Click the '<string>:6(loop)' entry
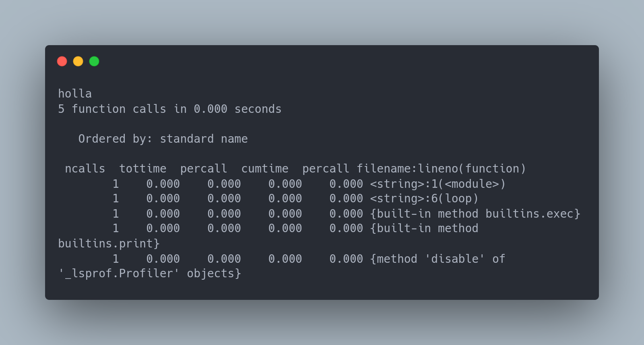The image size is (644, 345). tap(424, 198)
